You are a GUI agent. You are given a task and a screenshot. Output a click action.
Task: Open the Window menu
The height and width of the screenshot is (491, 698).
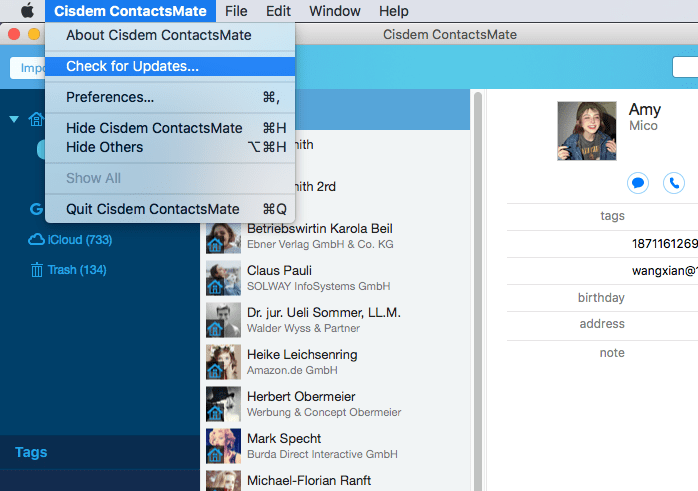tap(335, 11)
